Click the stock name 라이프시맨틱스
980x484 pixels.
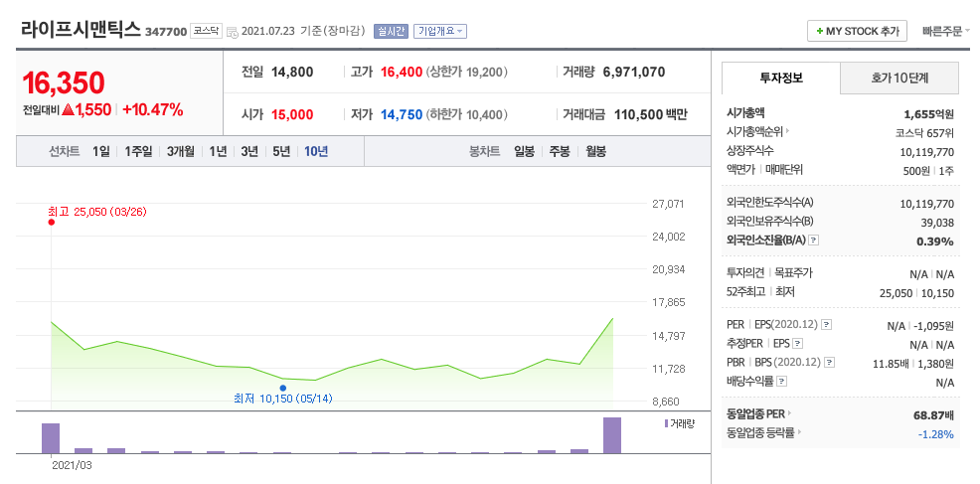[81, 30]
